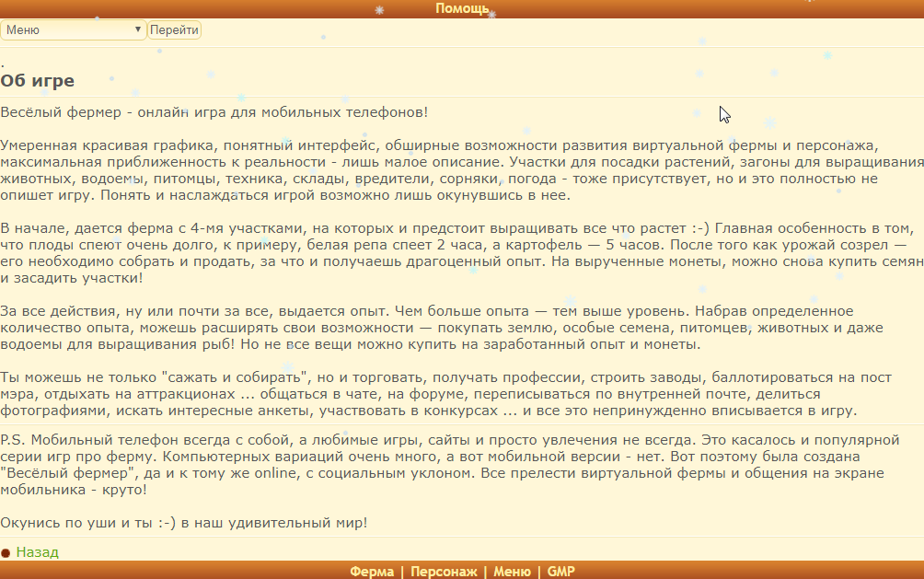Select Меню in the bottom navigation bar

(x=512, y=572)
